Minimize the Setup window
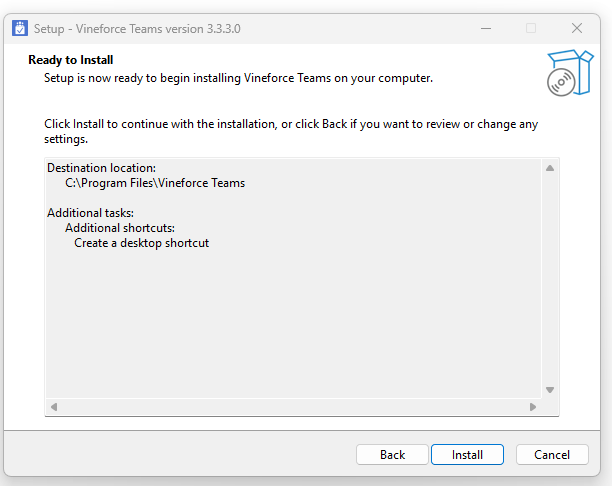This screenshot has height=486, width=612. click(486, 28)
